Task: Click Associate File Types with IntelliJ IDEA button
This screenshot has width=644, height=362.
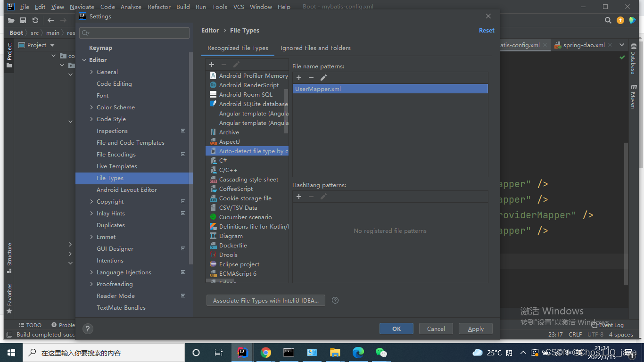Action: pyautogui.click(x=266, y=300)
